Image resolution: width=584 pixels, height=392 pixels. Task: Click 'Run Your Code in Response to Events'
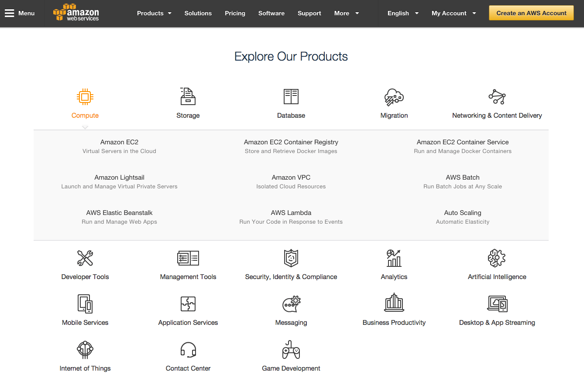tap(291, 222)
